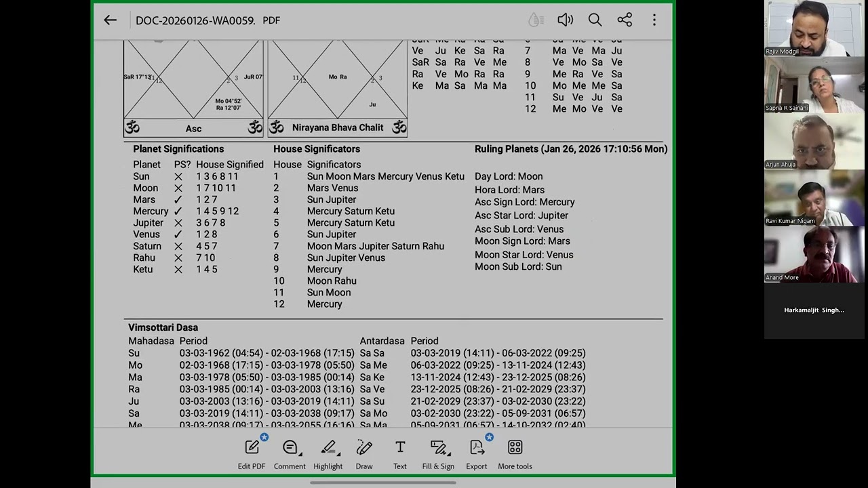The height and width of the screenshot is (488, 868).
Task: Click 'Hora Lord: Mars' text
Action: 509,190
